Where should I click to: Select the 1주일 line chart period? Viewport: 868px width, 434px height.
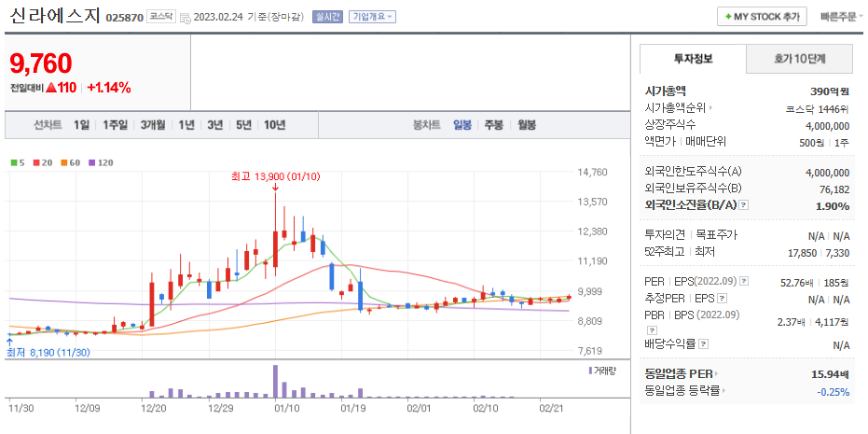115,125
